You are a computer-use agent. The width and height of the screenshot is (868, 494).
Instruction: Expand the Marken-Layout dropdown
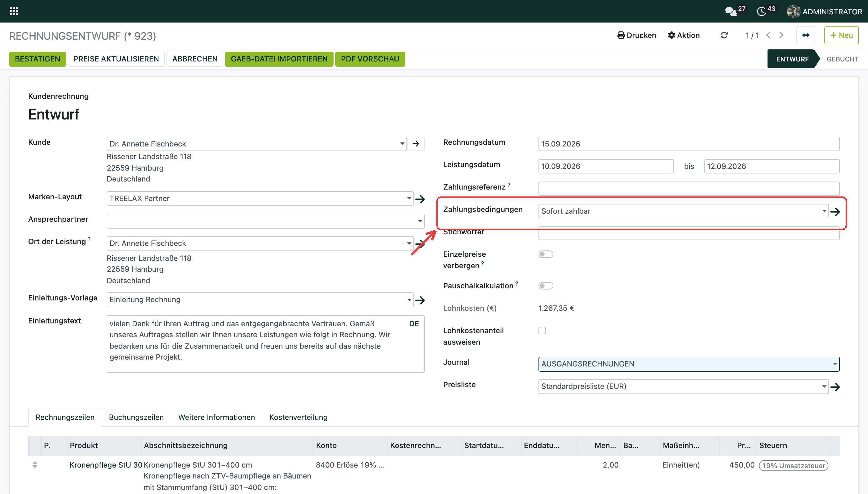(409, 198)
